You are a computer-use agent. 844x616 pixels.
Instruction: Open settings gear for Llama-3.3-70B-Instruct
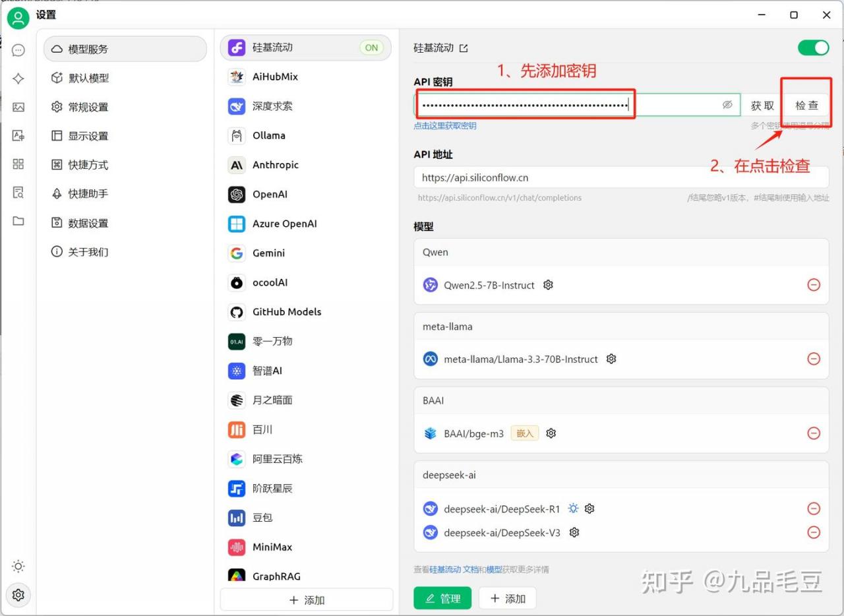pyautogui.click(x=611, y=359)
